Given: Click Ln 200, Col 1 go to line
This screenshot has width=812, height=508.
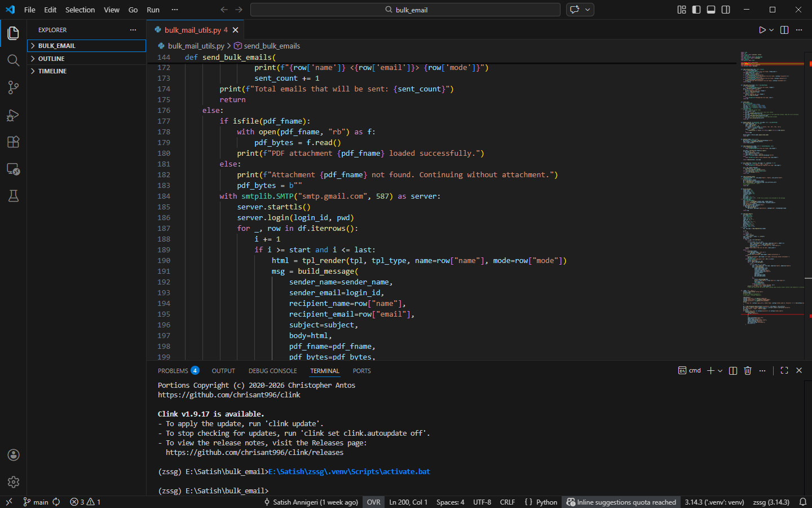Looking at the screenshot, I should pyautogui.click(x=408, y=502).
